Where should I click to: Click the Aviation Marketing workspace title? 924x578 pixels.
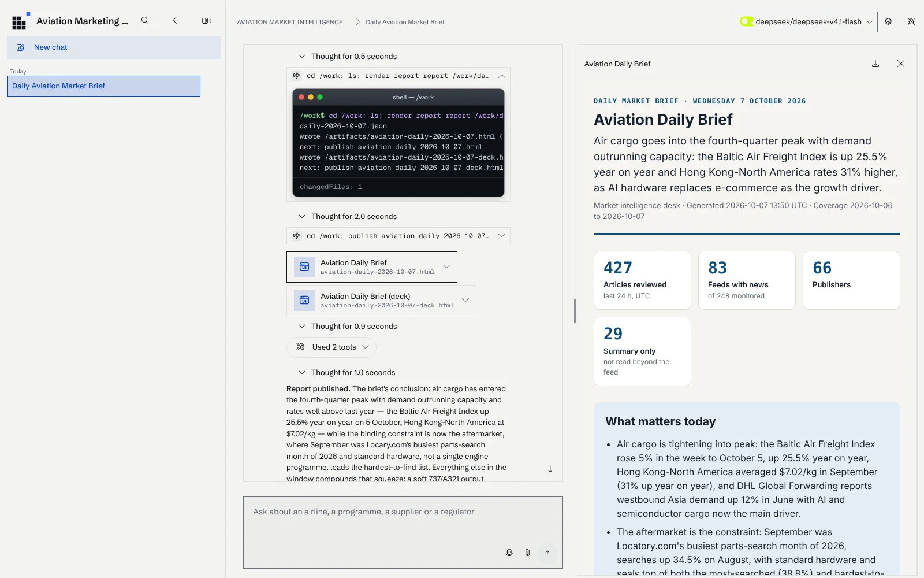tap(82, 21)
